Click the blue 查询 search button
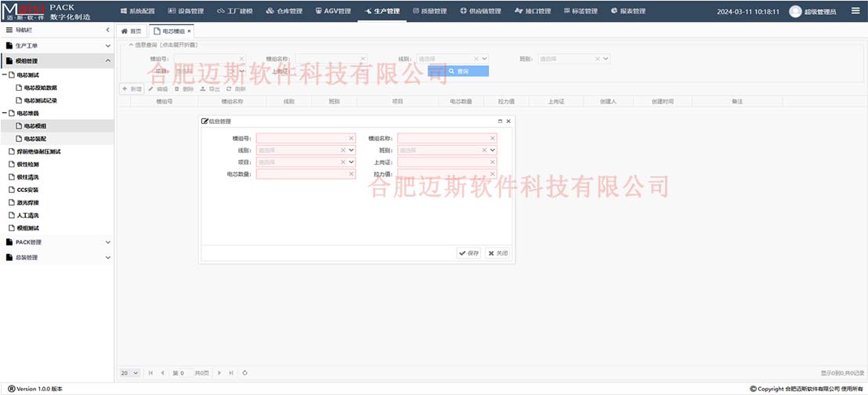The image size is (868, 395). [x=458, y=71]
